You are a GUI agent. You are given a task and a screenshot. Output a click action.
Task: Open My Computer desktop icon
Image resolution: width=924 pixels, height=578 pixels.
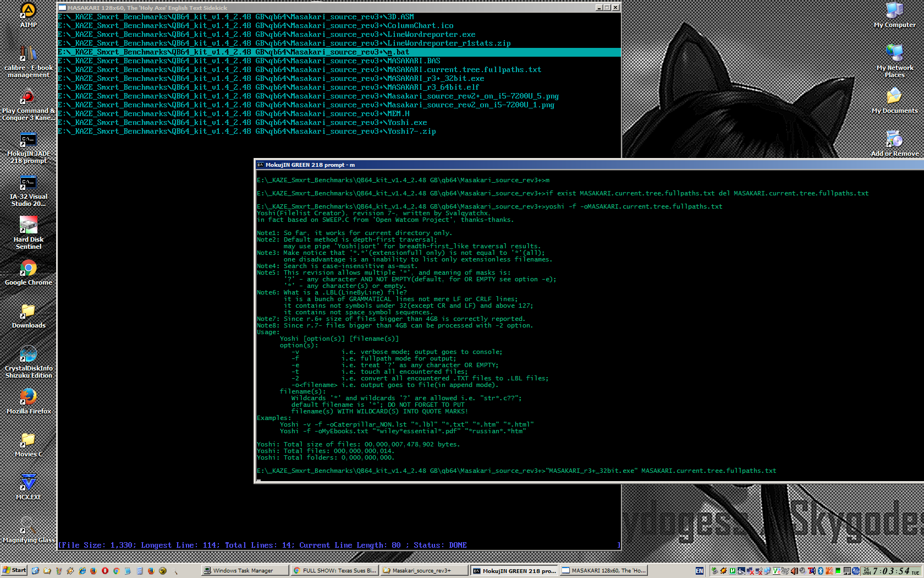click(x=894, y=15)
